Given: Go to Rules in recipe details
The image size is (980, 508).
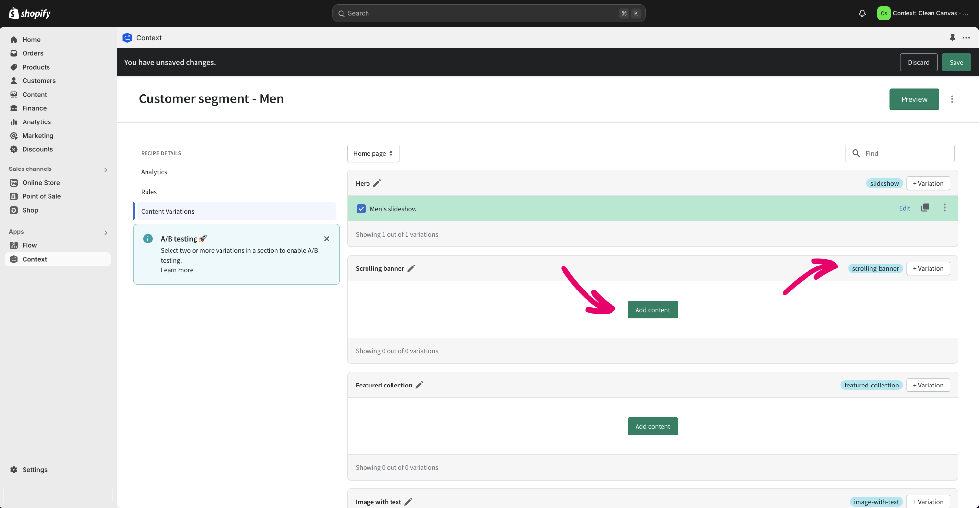Looking at the screenshot, I should pos(149,192).
